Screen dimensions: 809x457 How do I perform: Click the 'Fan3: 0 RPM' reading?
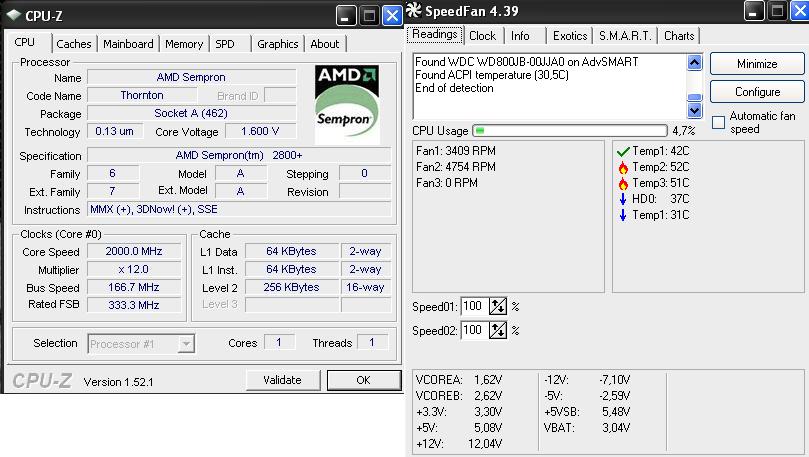click(447, 183)
